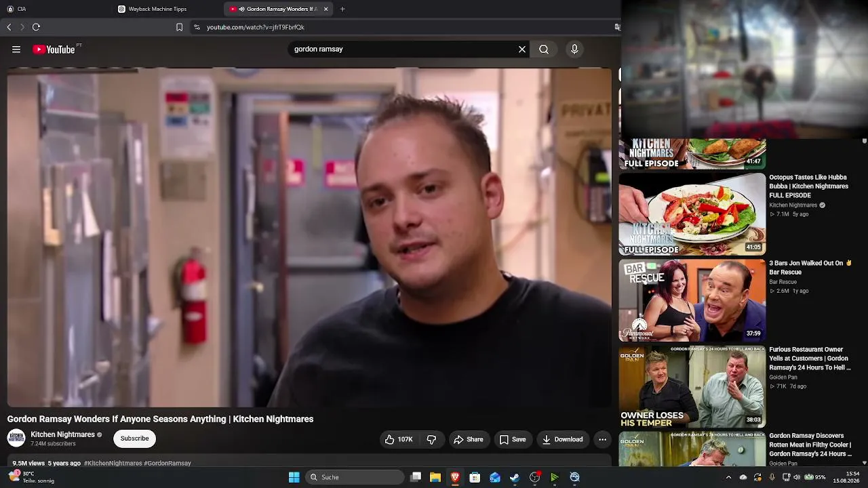Open the #GordonRamsay hashtag
The width and height of the screenshot is (868, 488).
point(167,464)
